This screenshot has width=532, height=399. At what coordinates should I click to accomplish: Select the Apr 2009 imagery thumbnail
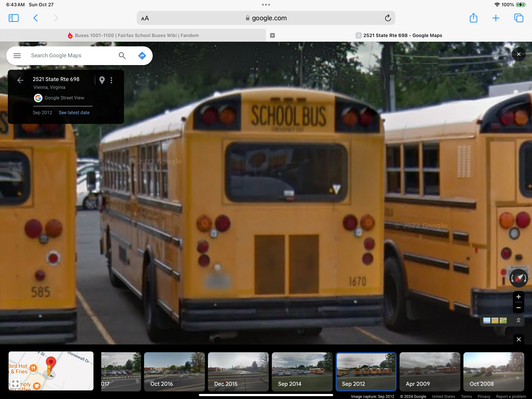tap(430, 372)
